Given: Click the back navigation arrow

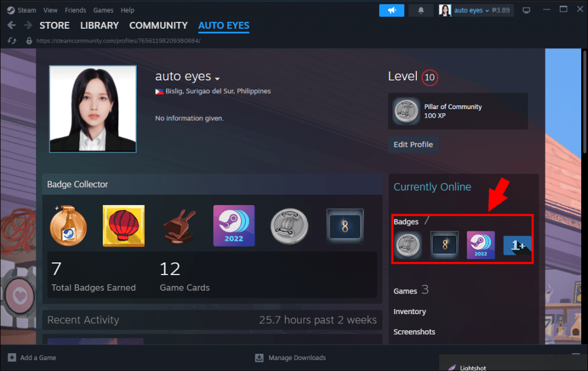Looking at the screenshot, I should [11, 25].
